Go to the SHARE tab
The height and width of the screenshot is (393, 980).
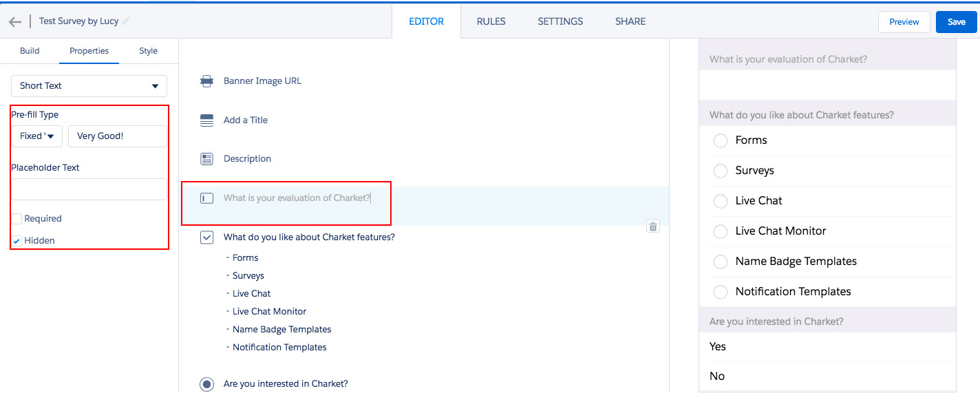(x=630, y=21)
